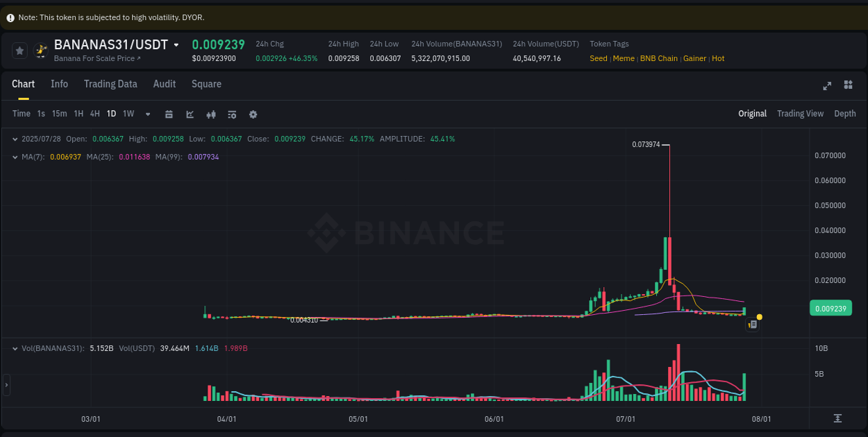Switch chart to Trading View mode

pyautogui.click(x=800, y=113)
